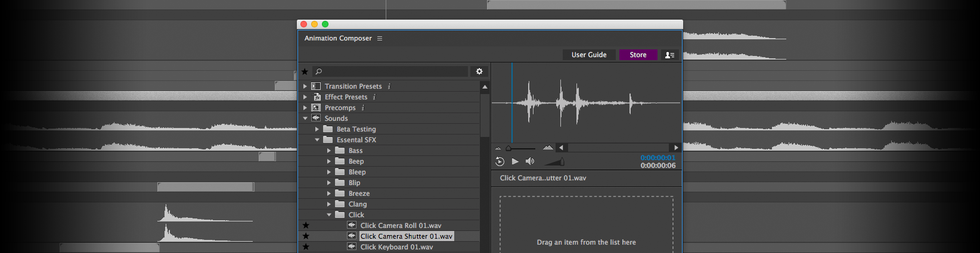The image size is (980, 253).
Task: Click the search field in the item list
Action: click(x=390, y=71)
